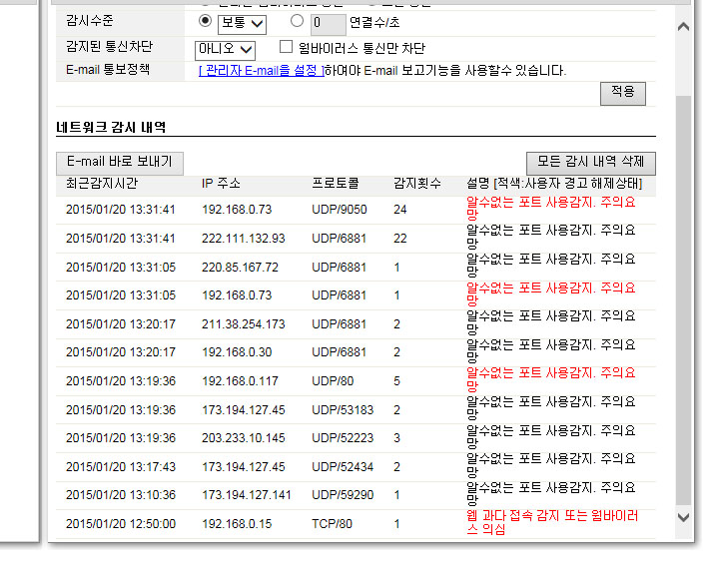728x578 pixels.
Task: Click the detection count 5
Action: coord(397,381)
